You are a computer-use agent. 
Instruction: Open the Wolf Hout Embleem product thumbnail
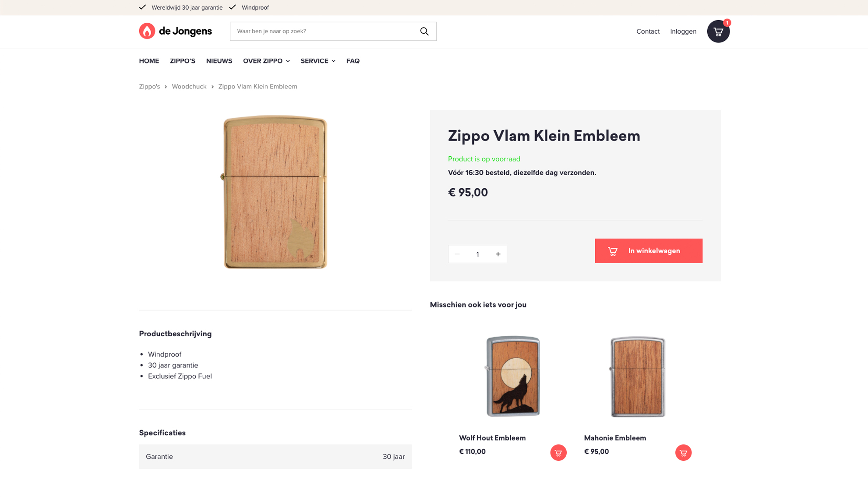pos(513,376)
